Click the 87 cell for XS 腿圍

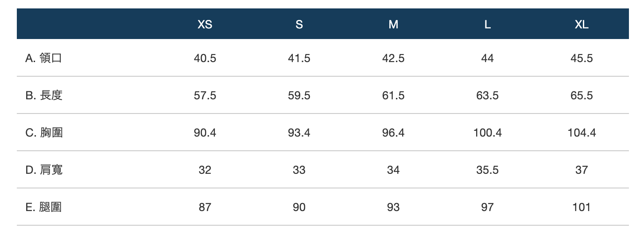pyautogui.click(x=205, y=207)
